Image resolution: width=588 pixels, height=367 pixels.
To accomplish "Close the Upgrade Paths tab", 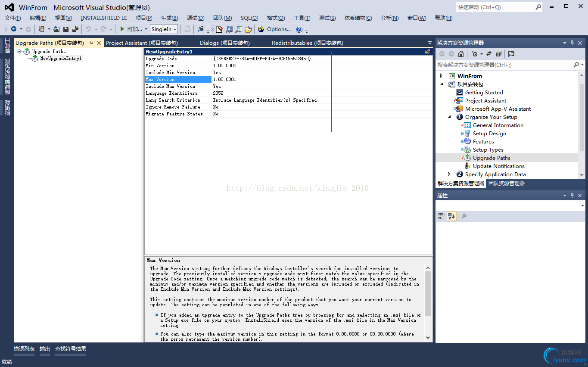I will click(x=99, y=43).
